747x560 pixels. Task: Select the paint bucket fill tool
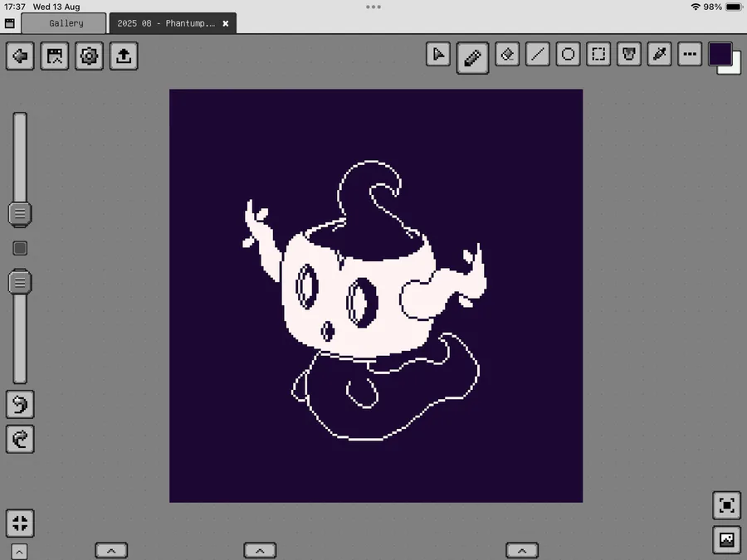[x=629, y=54]
